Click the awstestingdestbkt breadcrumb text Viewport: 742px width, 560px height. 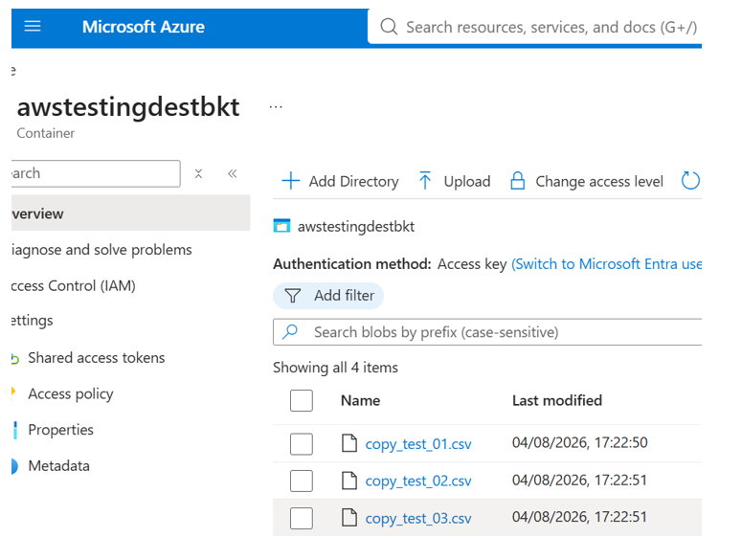(356, 227)
